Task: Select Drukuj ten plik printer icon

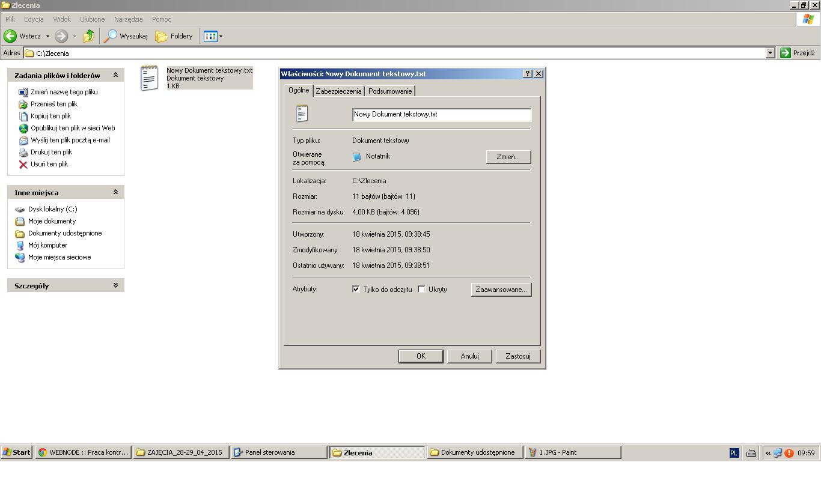Action: tap(23, 153)
